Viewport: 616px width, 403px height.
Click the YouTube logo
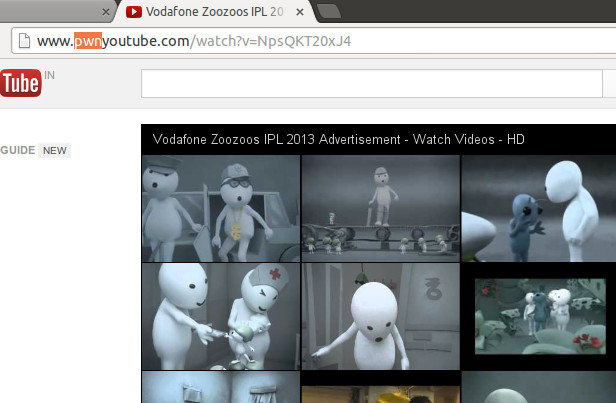coord(20,83)
